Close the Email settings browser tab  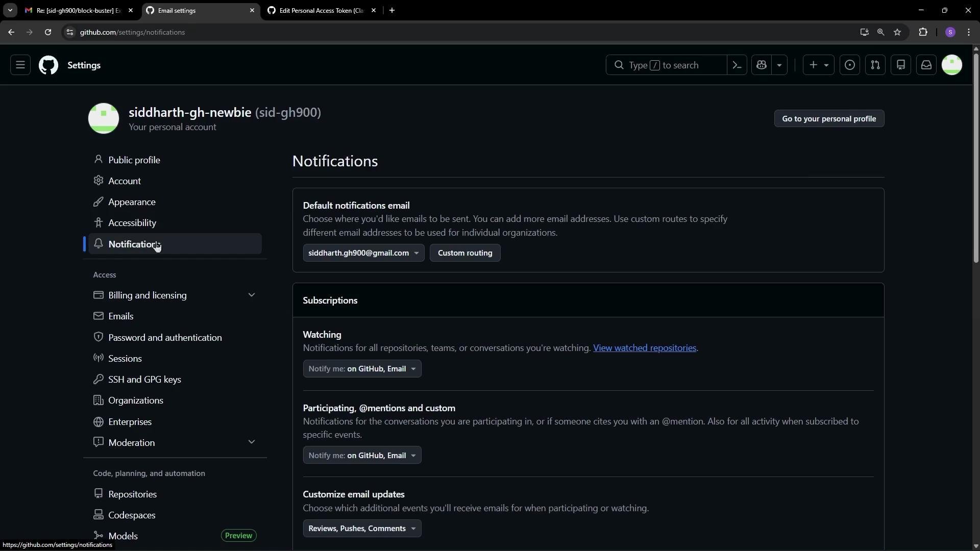coord(252,10)
